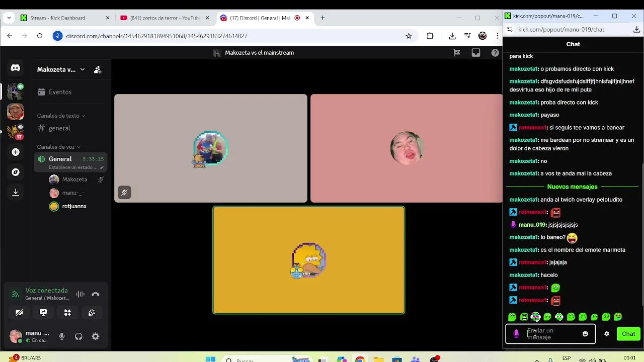Open Discord direct messages home icon
This screenshot has width=644, height=362.
click(16, 68)
